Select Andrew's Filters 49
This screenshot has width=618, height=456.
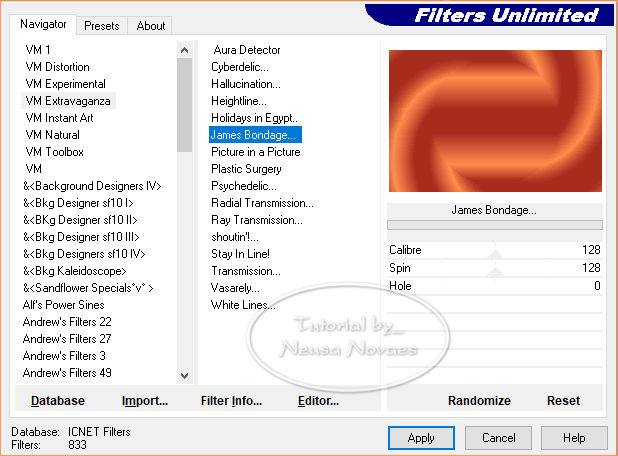click(x=67, y=372)
